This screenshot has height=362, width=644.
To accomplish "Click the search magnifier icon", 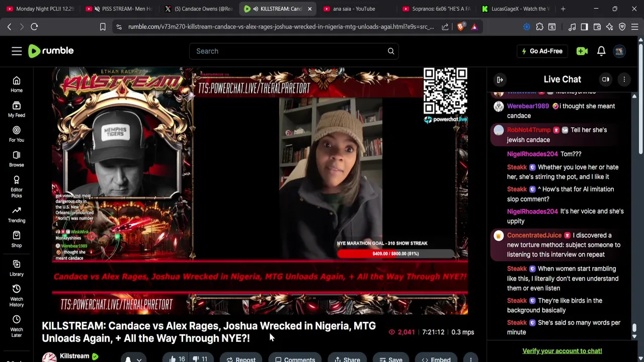I will coord(391,51).
